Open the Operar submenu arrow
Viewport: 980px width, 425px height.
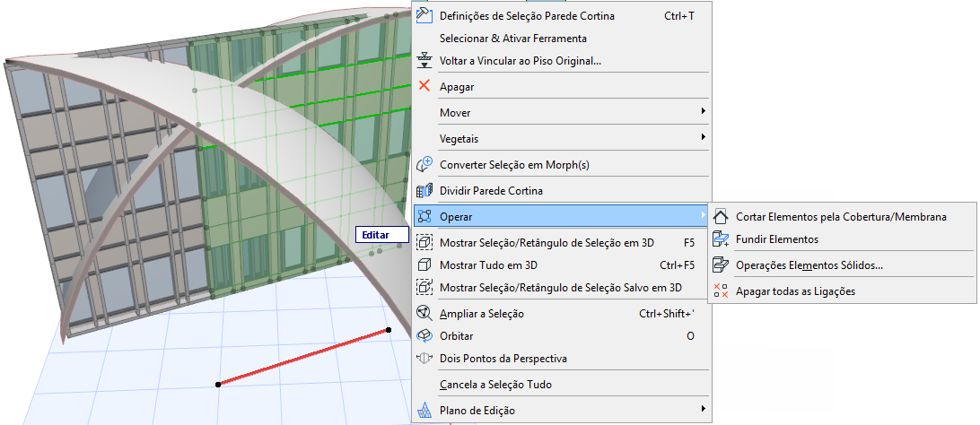click(703, 216)
